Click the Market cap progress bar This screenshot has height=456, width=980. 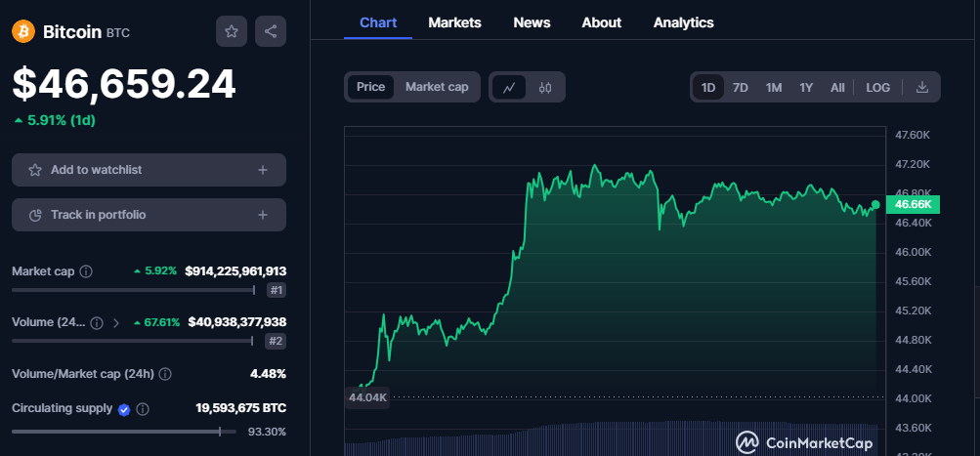click(x=133, y=290)
